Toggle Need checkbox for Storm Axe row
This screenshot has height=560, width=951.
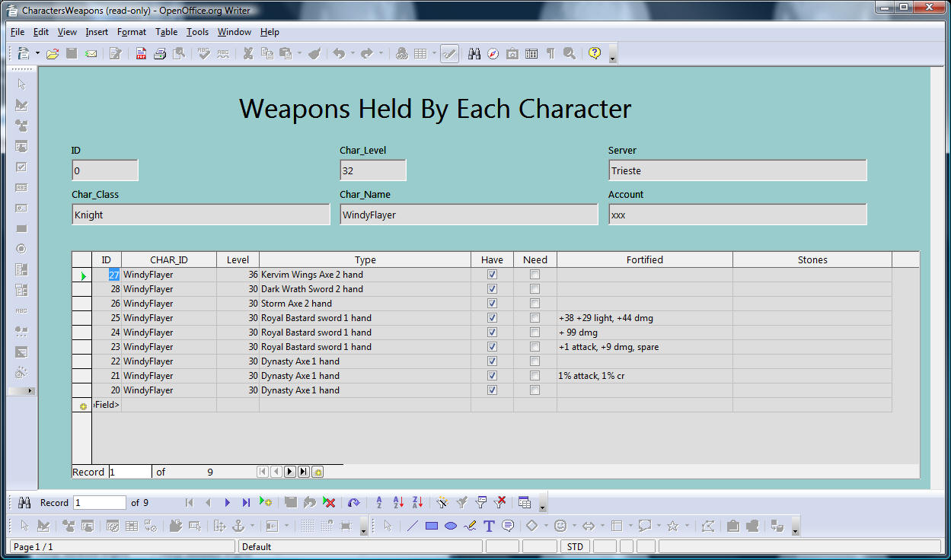(535, 304)
